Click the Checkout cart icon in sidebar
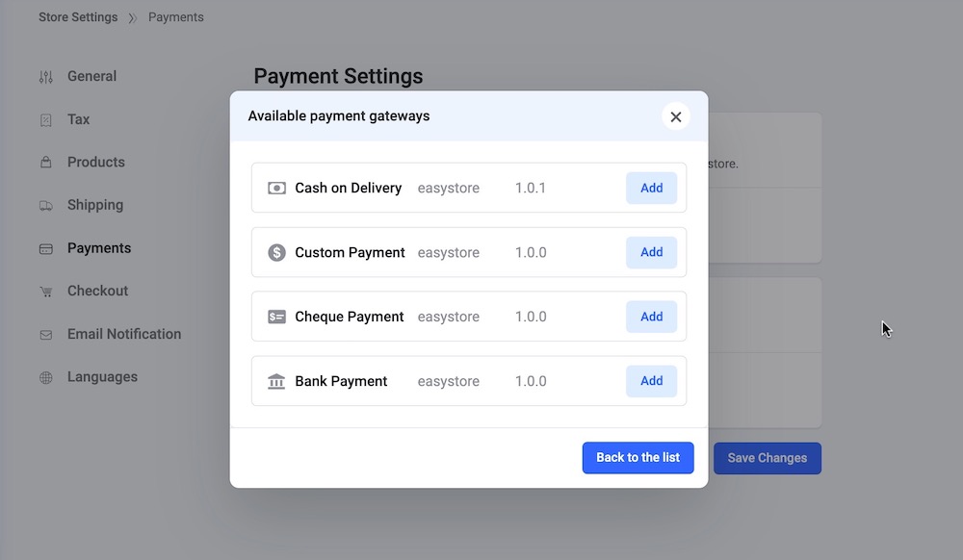Viewport: 963px width, 560px height. (x=46, y=292)
